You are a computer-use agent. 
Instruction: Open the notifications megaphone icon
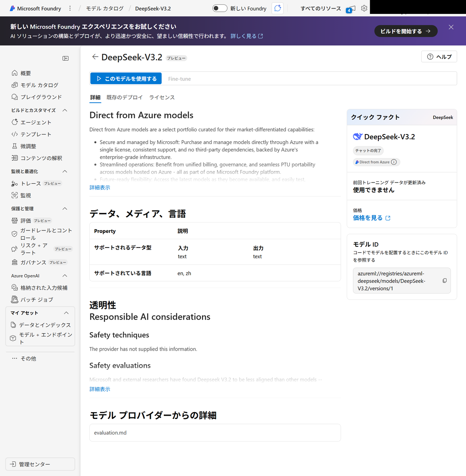point(351,9)
